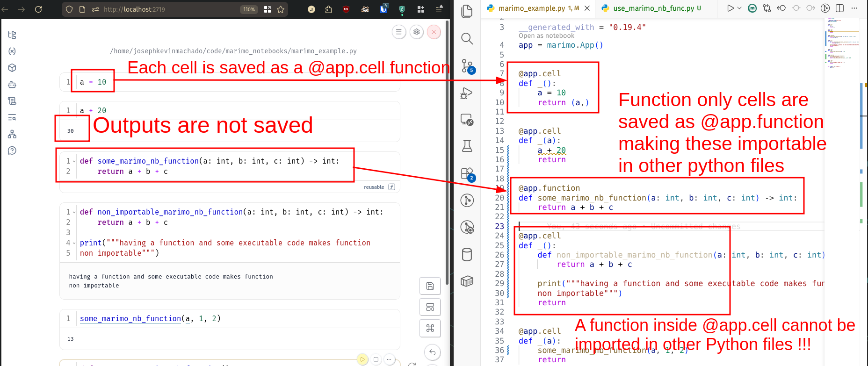Click the marimo packages cube icon
868x366 pixels.
coord(12,68)
